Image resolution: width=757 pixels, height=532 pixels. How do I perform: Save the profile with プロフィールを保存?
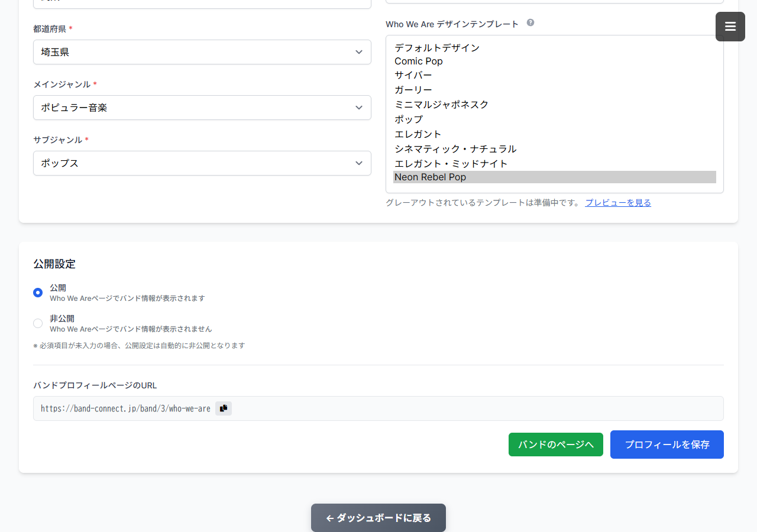[x=667, y=445]
